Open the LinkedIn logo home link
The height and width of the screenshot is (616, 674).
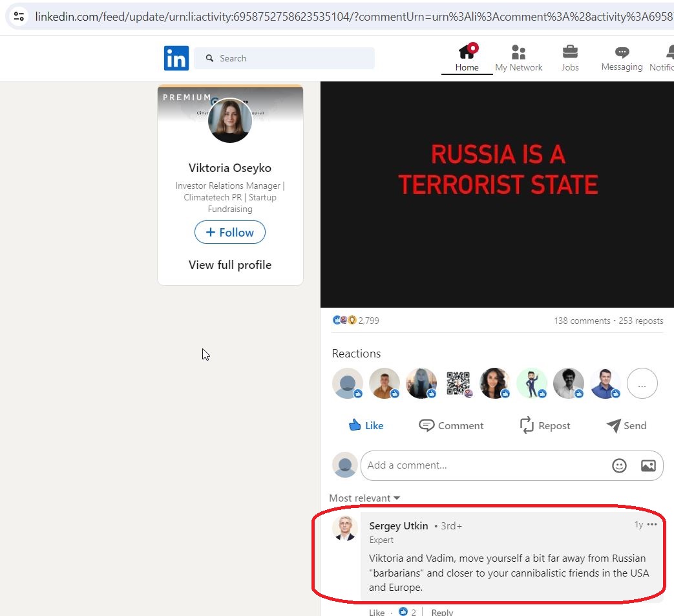coord(176,58)
